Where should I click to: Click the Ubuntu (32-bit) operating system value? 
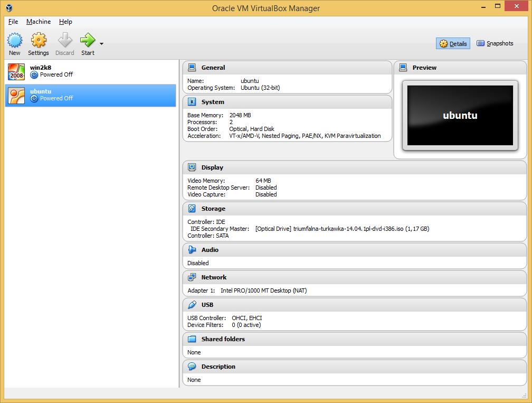click(x=260, y=88)
